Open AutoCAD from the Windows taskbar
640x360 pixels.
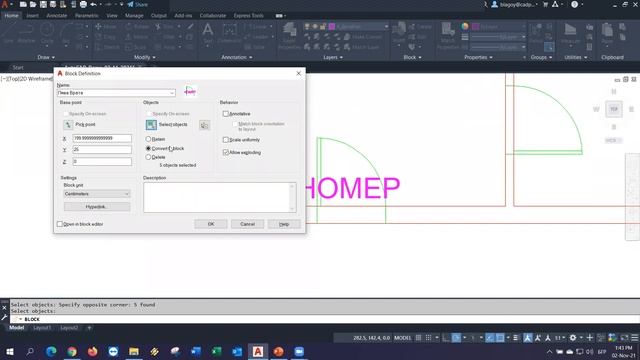click(x=258, y=351)
